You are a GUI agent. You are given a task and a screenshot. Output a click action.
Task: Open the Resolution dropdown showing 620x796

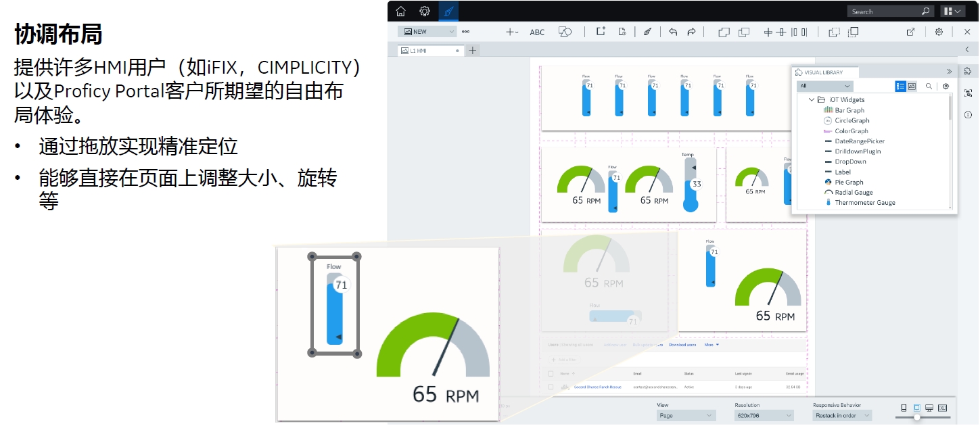pyautogui.click(x=763, y=415)
